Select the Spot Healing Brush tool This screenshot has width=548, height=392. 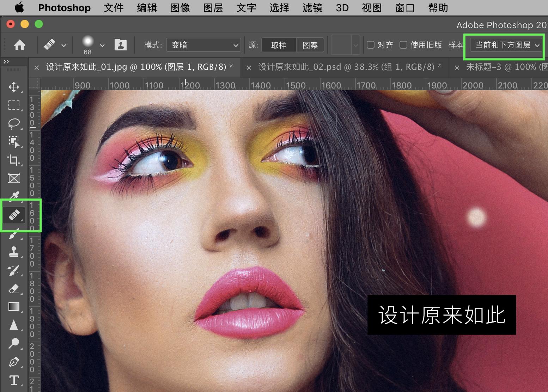pos(14,215)
